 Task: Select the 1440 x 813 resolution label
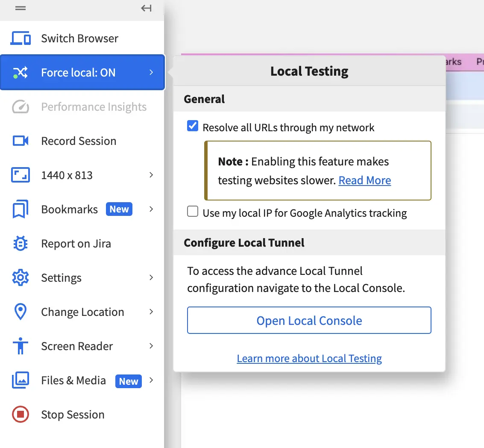coord(67,175)
